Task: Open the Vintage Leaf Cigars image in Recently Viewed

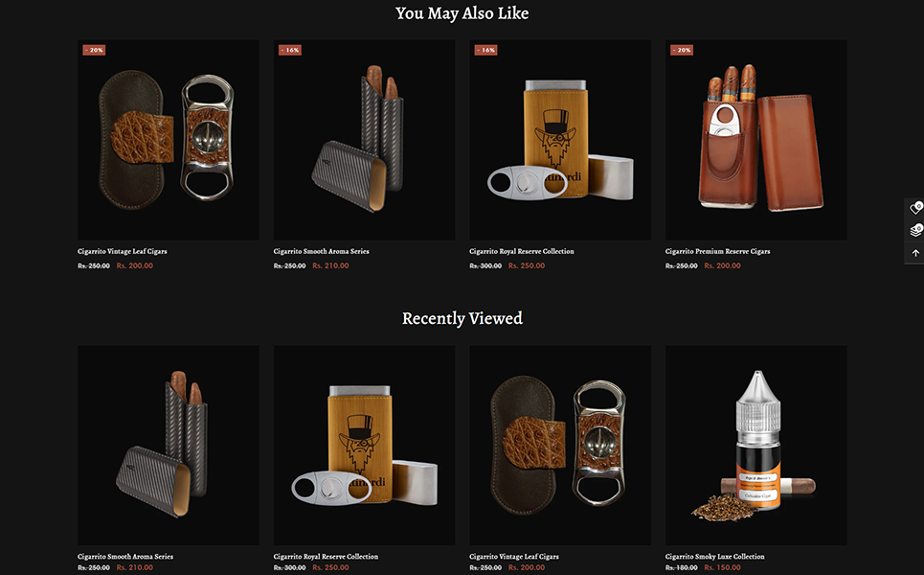Action: pos(560,446)
